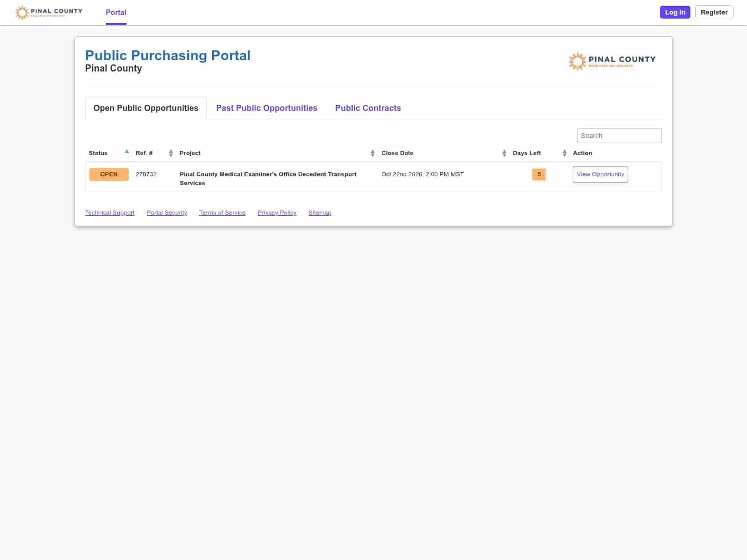Sort table by Close Date column arrows
The height and width of the screenshot is (560, 747).
tap(504, 153)
